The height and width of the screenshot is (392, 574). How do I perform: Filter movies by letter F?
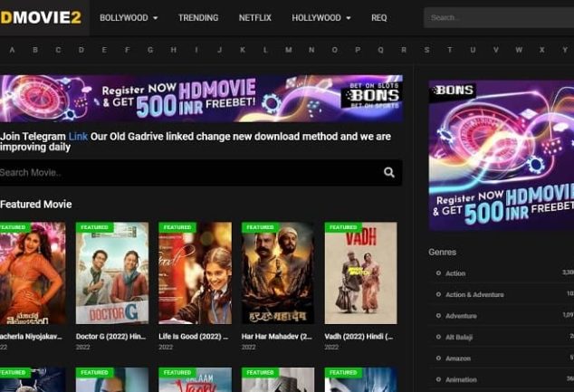[x=127, y=50]
